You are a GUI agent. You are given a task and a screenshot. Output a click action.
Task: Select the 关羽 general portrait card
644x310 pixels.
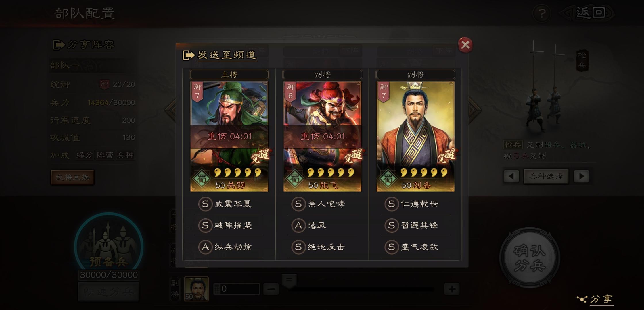[x=229, y=136]
